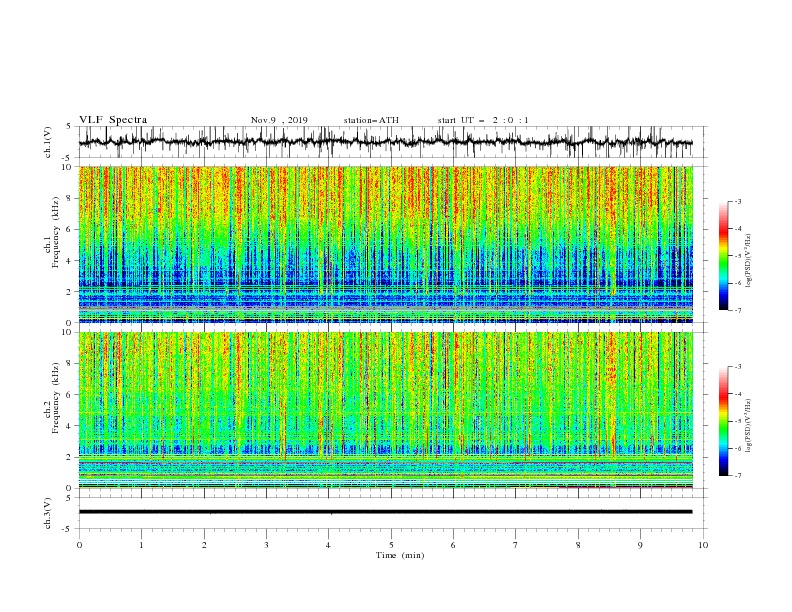Click the "-4" tick on the ch.2 colorbar
The width and height of the screenshot is (792, 612).
[x=737, y=394]
